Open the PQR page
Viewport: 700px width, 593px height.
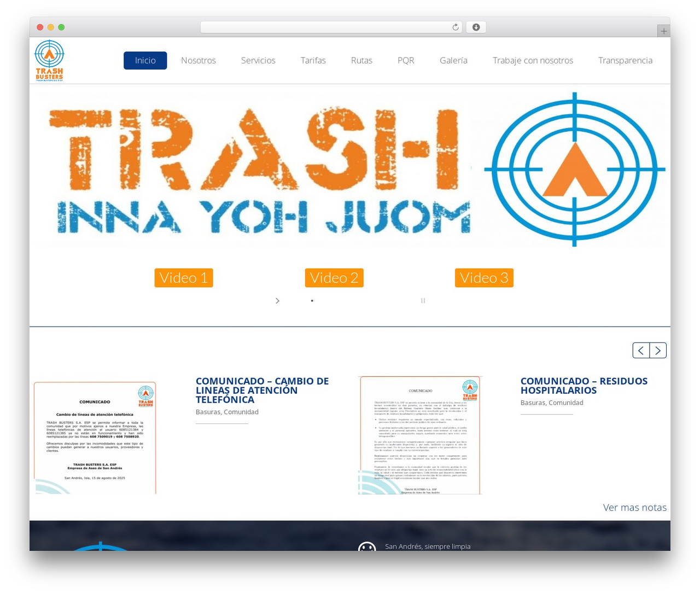pos(406,60)
